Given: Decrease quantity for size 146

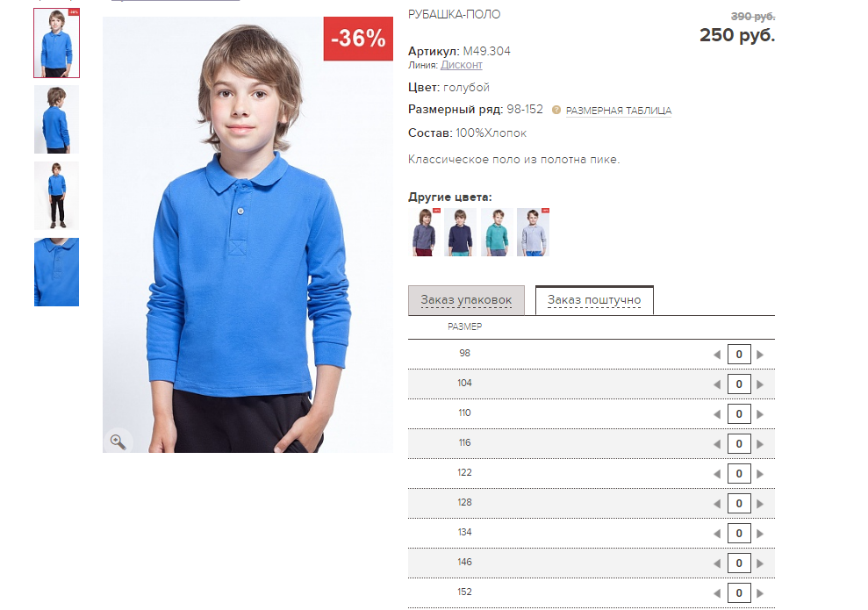Looking at the screenshot, I should (717, 564).
